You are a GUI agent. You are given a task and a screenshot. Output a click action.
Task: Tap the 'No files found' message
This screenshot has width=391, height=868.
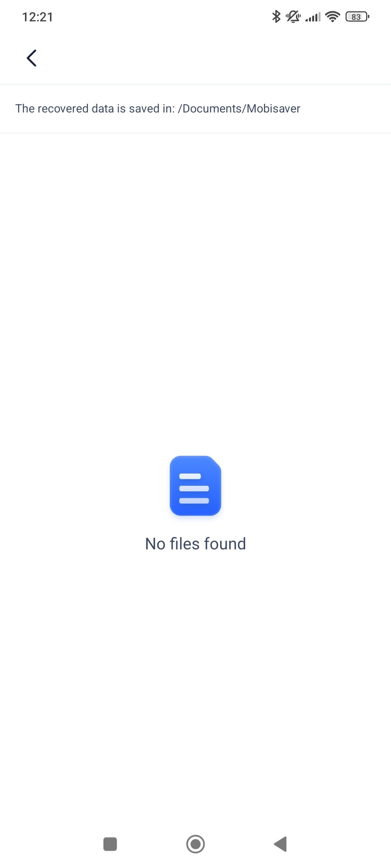click(195, 544)
